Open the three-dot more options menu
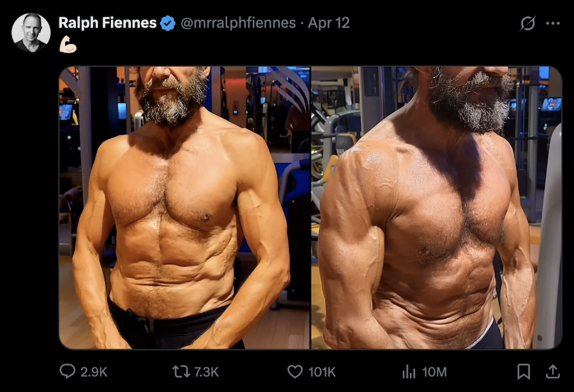 point(553,23)
